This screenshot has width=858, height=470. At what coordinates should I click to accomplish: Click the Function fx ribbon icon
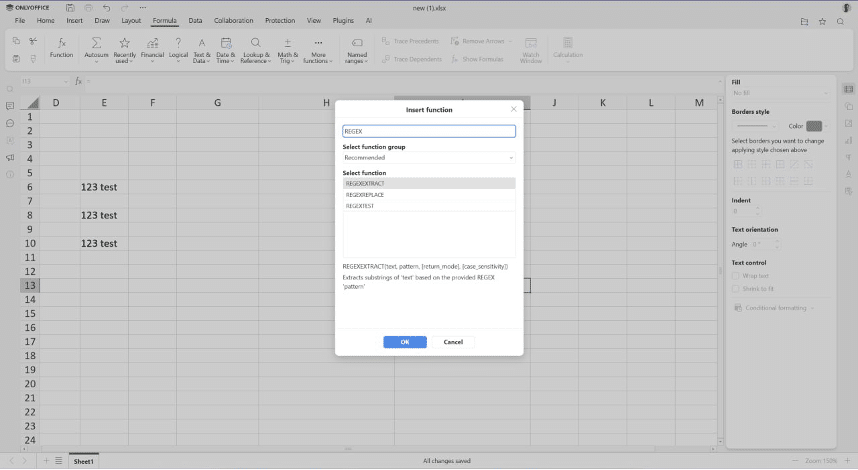pyautogui.click(x=62, y=43)
